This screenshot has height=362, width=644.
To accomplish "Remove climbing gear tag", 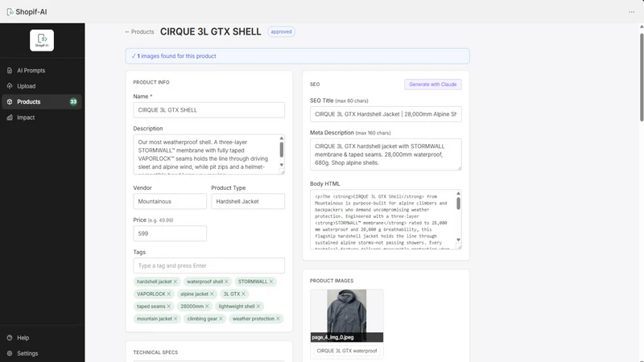I will tap(221, 319).
